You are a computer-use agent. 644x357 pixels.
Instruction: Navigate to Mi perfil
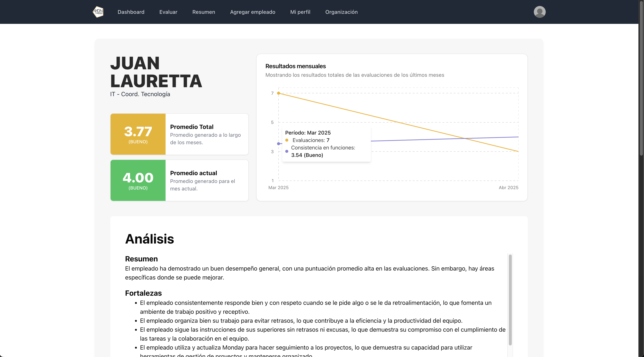[x=300, y=12]
